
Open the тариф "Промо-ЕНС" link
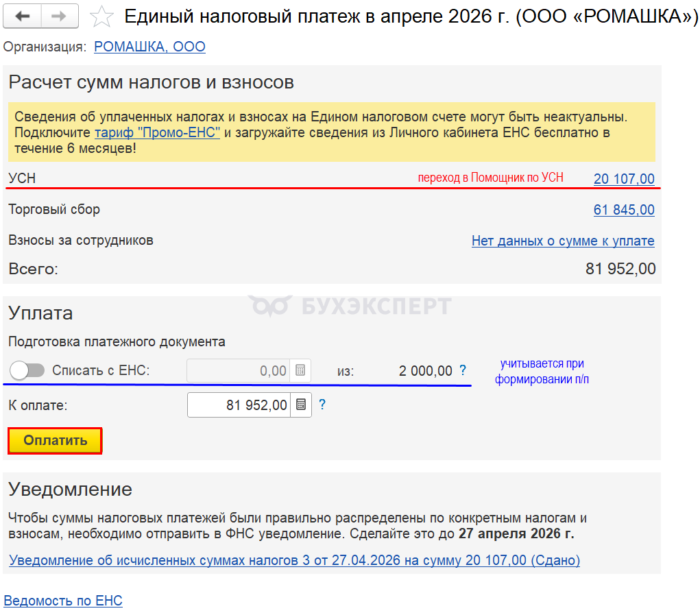157,132
